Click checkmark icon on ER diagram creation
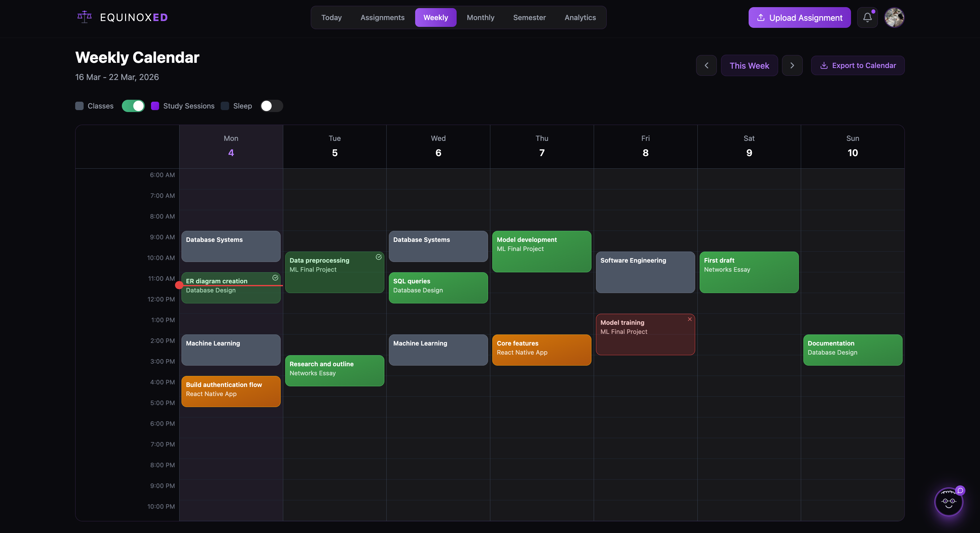 [275, 278]
